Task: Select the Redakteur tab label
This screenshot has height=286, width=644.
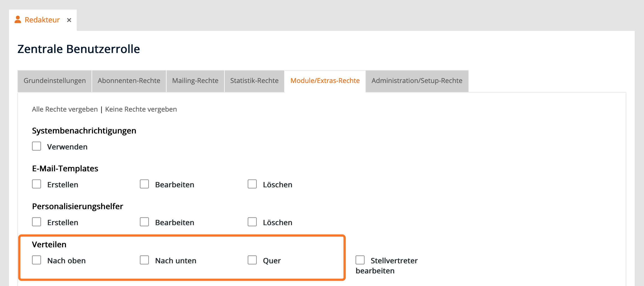Action: (x=42, y=20)
